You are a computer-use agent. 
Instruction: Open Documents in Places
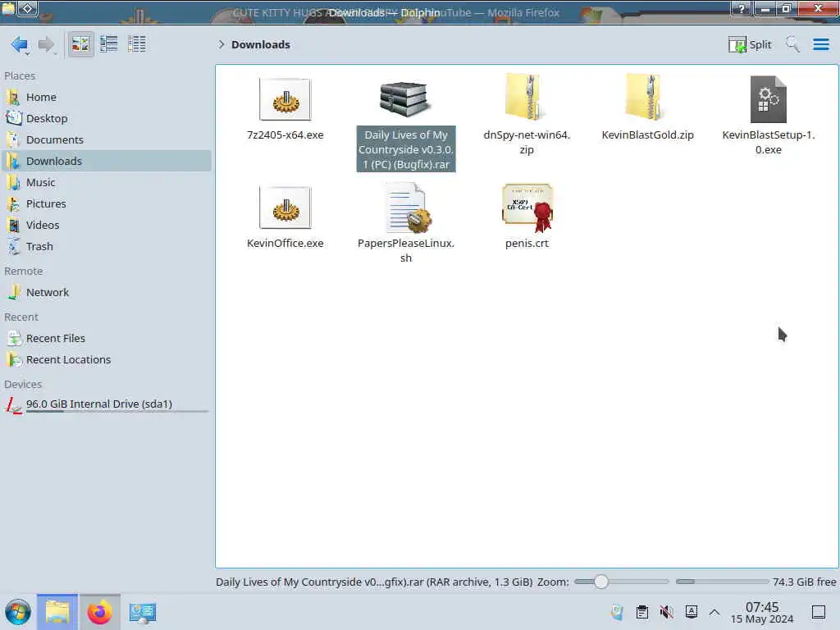tap(107, 139)
